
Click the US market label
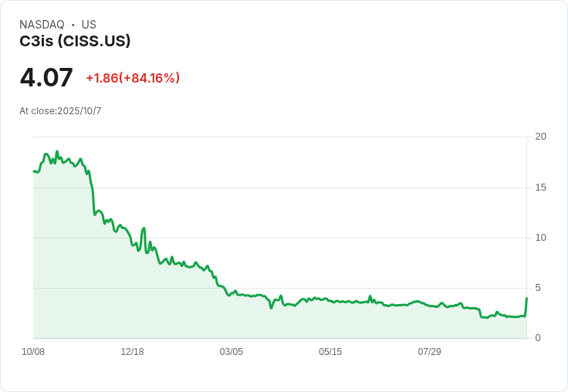[x=89, y=25]
